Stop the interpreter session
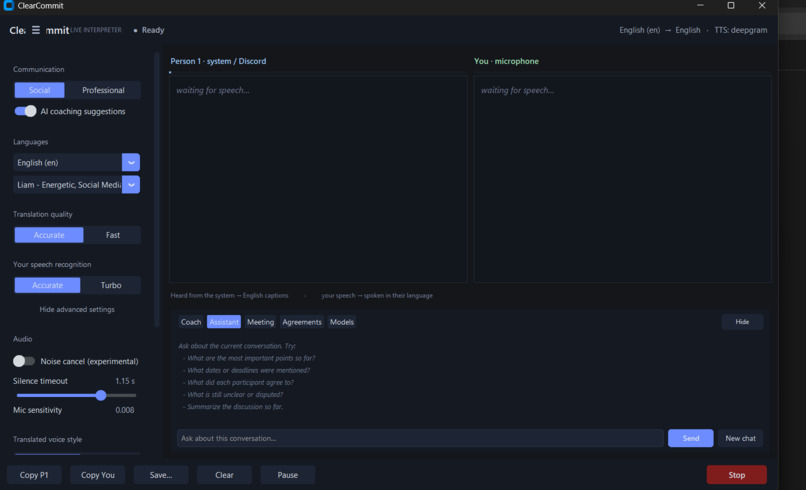The image size is (806, 490). coord(736,475)
